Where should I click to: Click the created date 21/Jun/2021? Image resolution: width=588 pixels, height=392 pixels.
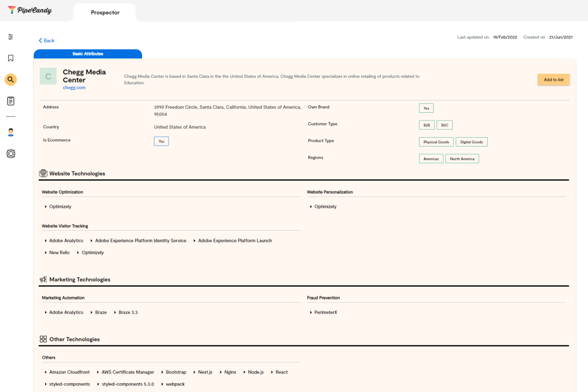point(561,37)
